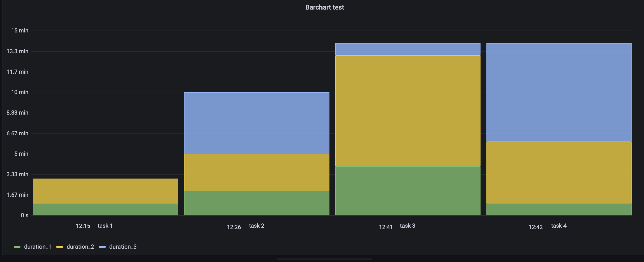Click the yellow segment of task 4 bar

pos(559,172)
